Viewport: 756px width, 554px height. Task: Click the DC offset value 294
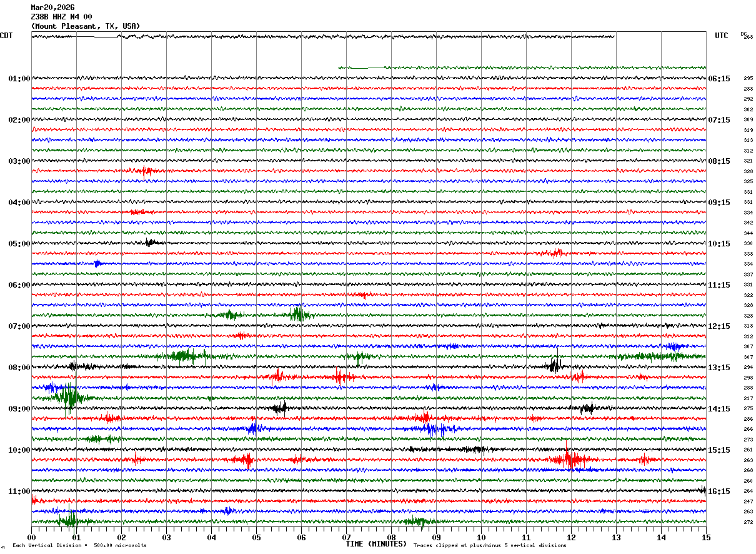[x=748, y=368]
